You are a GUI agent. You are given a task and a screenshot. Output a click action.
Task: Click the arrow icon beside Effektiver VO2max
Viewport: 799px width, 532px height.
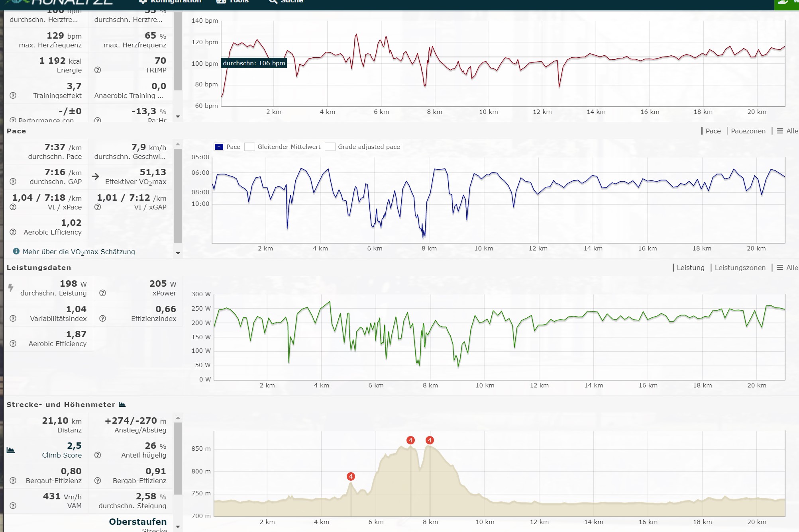click(x=95, y=176)
